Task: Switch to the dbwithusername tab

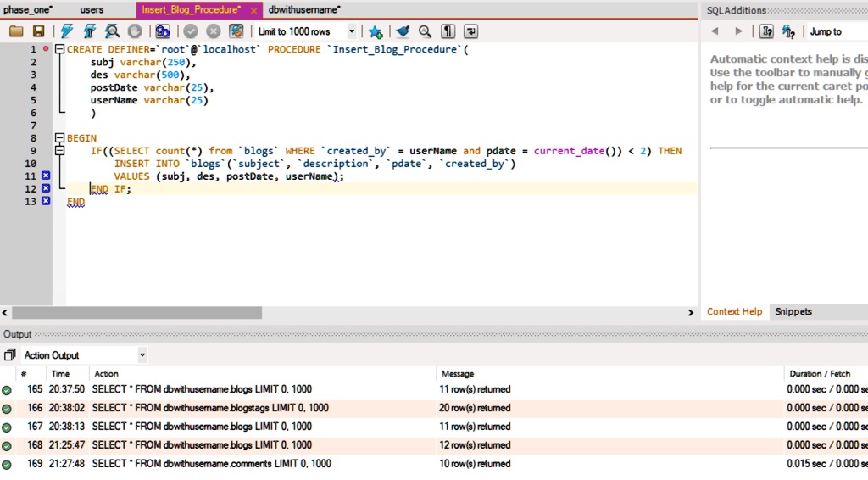Action: [304, 9]
